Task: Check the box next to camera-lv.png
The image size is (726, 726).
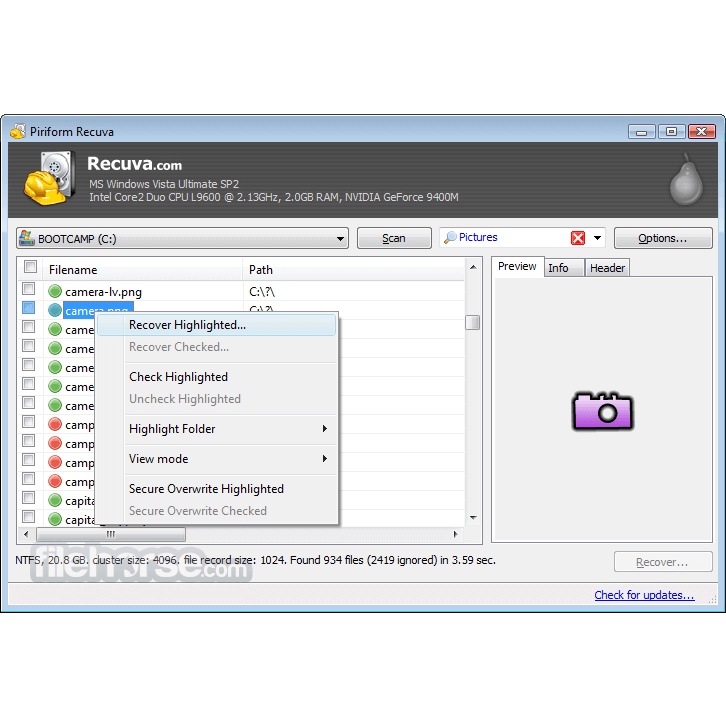Action: (x=29, y=290)
